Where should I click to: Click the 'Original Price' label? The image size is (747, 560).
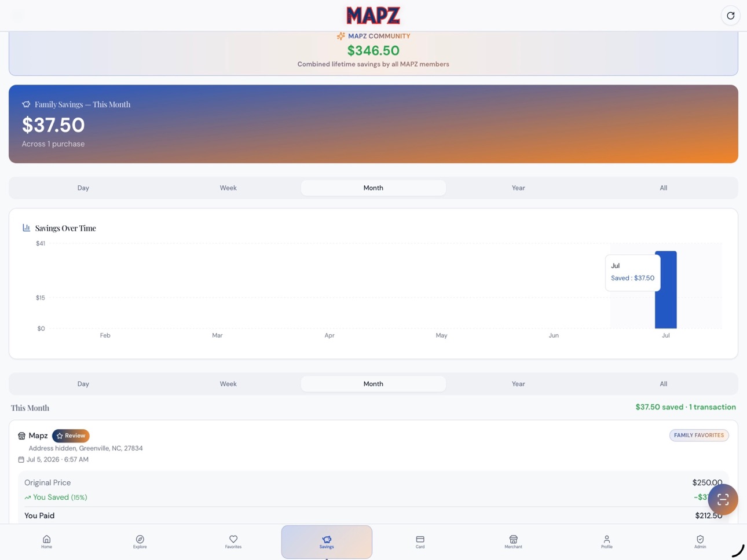47,482
